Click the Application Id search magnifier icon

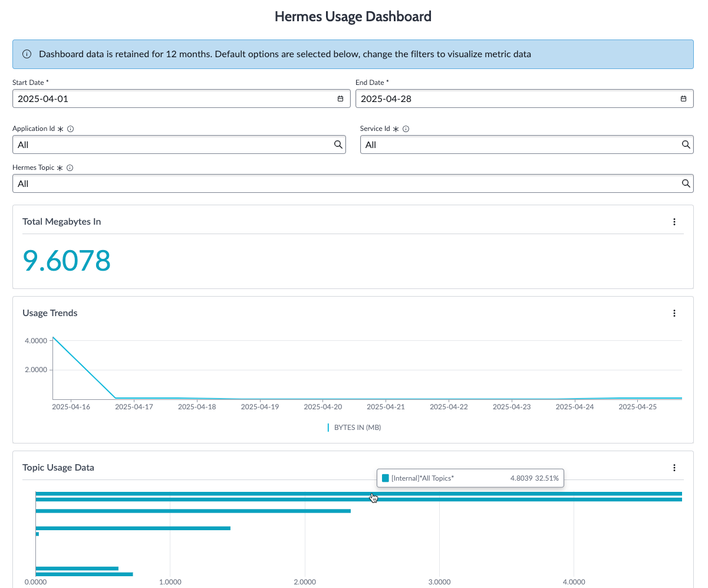pos(338,144)
